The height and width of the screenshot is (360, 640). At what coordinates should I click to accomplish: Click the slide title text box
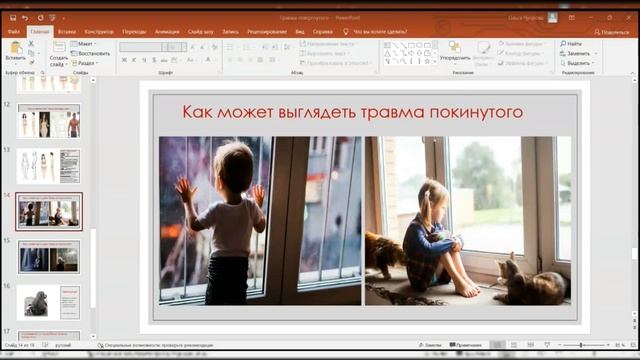pos(352,112)
